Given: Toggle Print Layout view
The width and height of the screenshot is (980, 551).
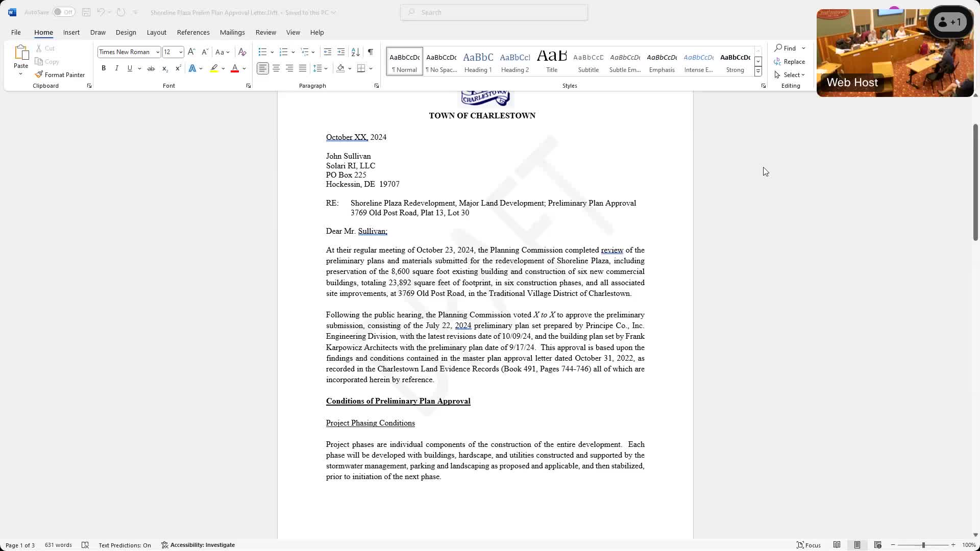Looking at the screenshot, I should coord(857,545).
